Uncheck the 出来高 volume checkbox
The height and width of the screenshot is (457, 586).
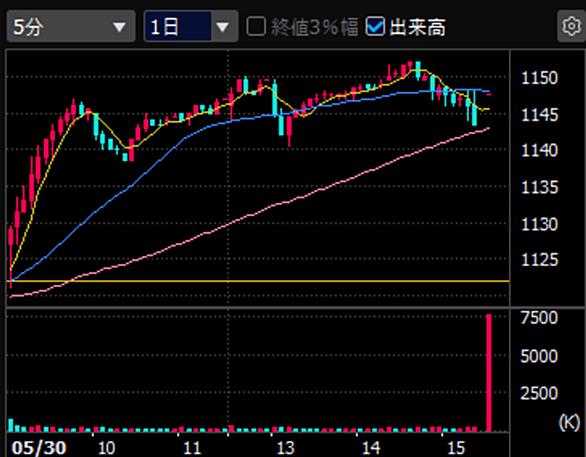[375, 27]
